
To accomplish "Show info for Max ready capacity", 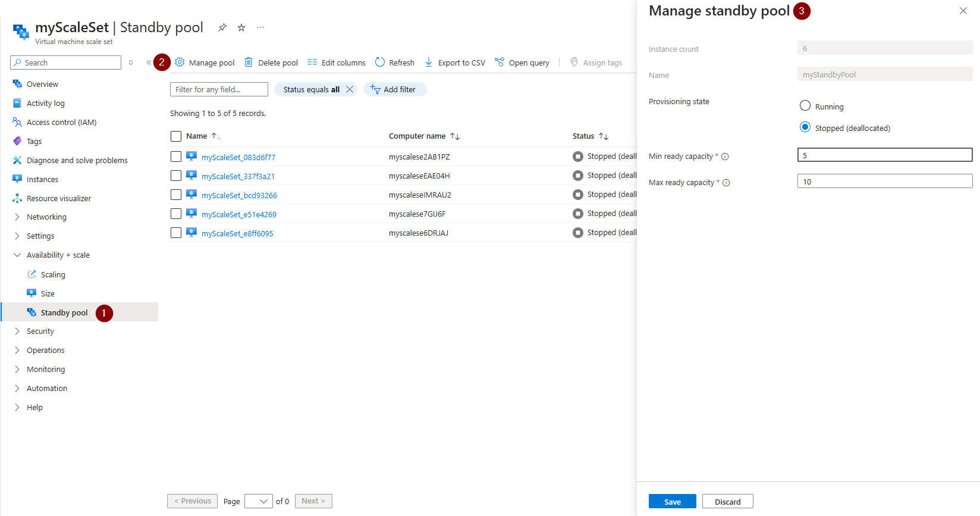I will pos(726,183).
